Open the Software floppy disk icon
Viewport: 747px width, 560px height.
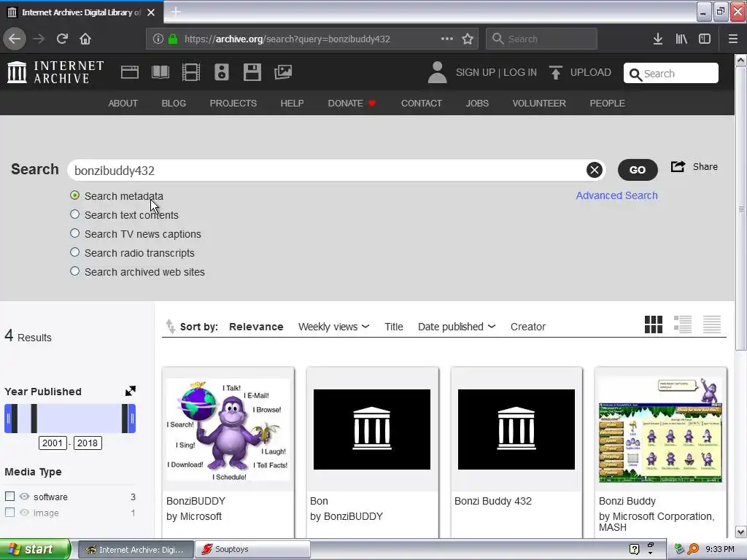point(252,72)
